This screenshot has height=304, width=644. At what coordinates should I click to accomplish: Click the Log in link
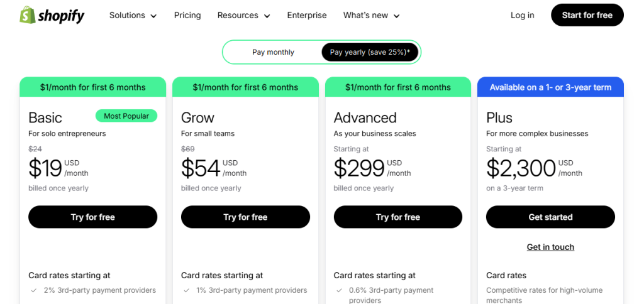coord(522,15)
